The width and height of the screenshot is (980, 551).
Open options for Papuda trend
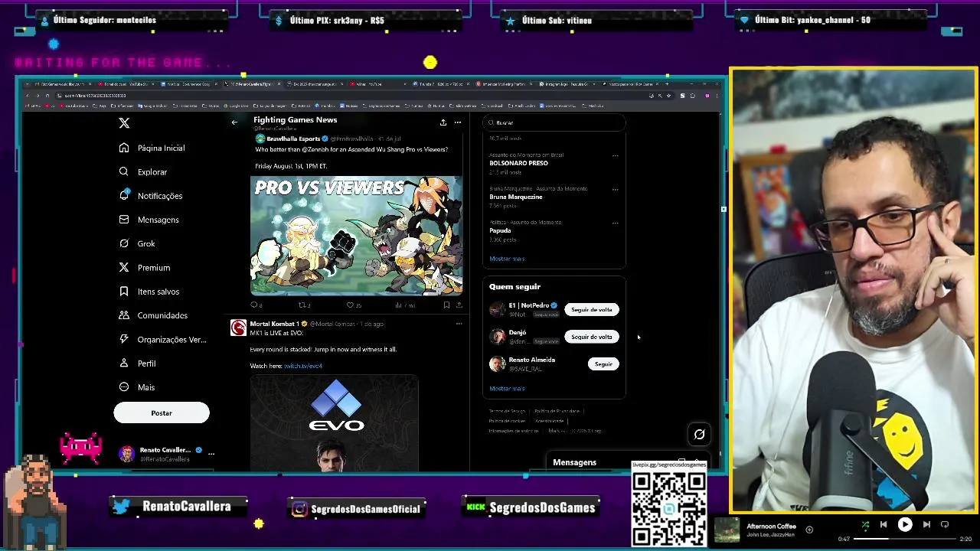pyautogui.click(x=615, y=223)
